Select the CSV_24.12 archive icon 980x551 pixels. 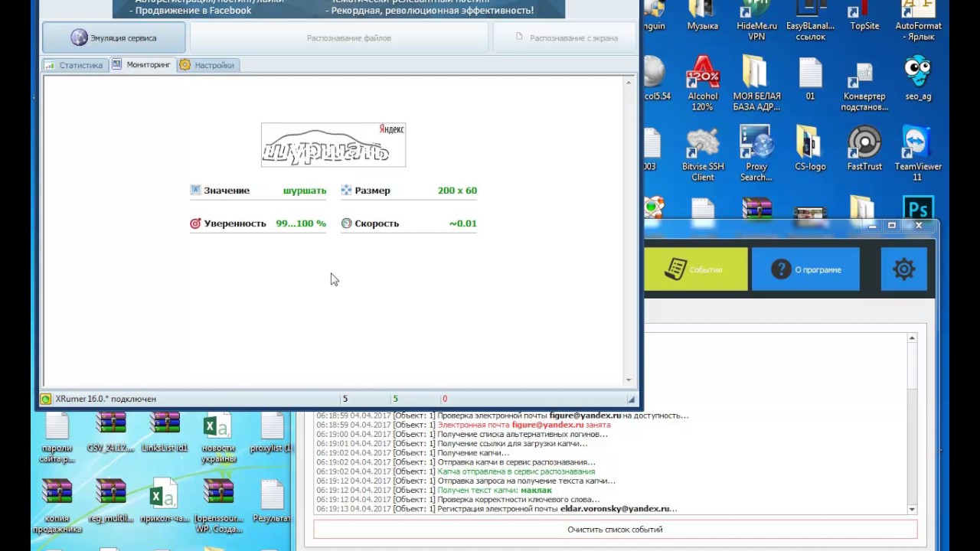111,433
